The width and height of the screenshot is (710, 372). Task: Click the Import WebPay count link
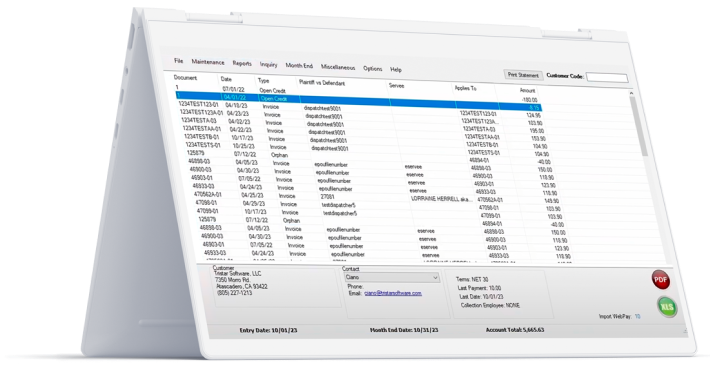[x=638, y=317]
